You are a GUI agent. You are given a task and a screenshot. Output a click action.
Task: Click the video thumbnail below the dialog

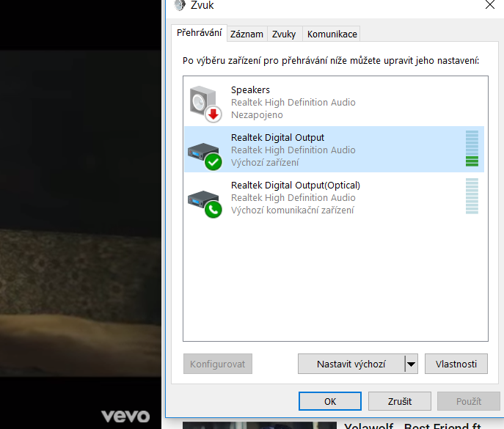(x=260, y=425)
